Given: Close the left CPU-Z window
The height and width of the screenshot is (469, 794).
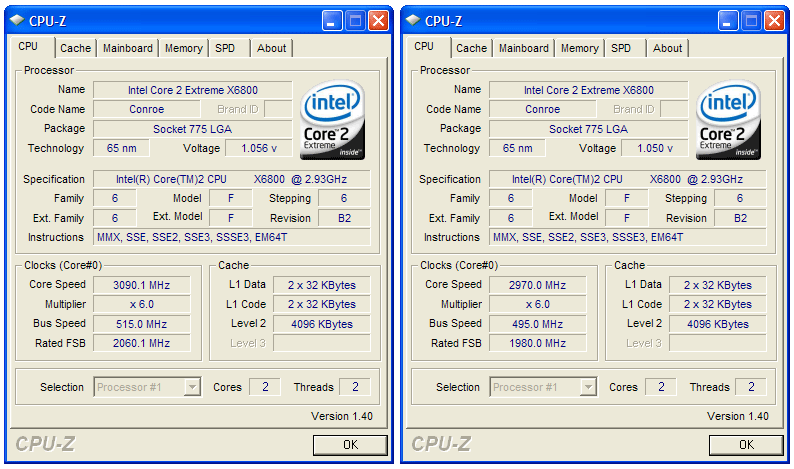Looking at the screenshot, I should click(379, 20).
